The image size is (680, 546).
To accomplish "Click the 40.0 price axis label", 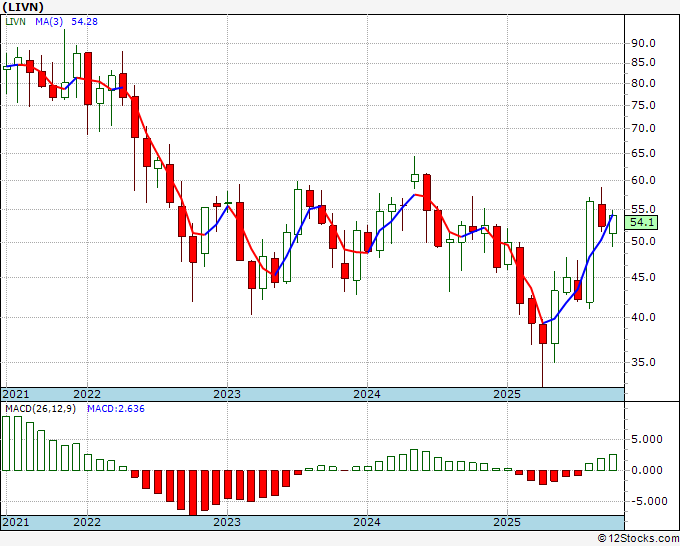I will tap(643, 317).
